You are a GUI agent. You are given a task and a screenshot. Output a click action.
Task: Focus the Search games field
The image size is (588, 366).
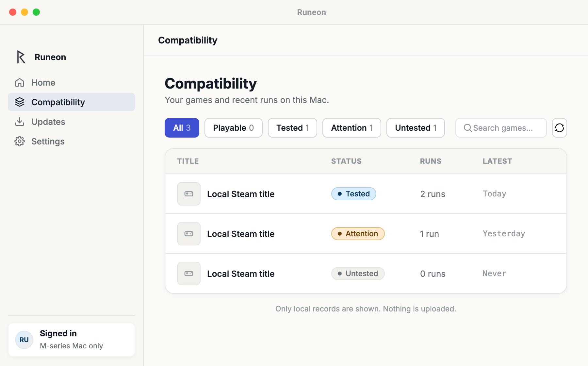[x=501, y=128]
